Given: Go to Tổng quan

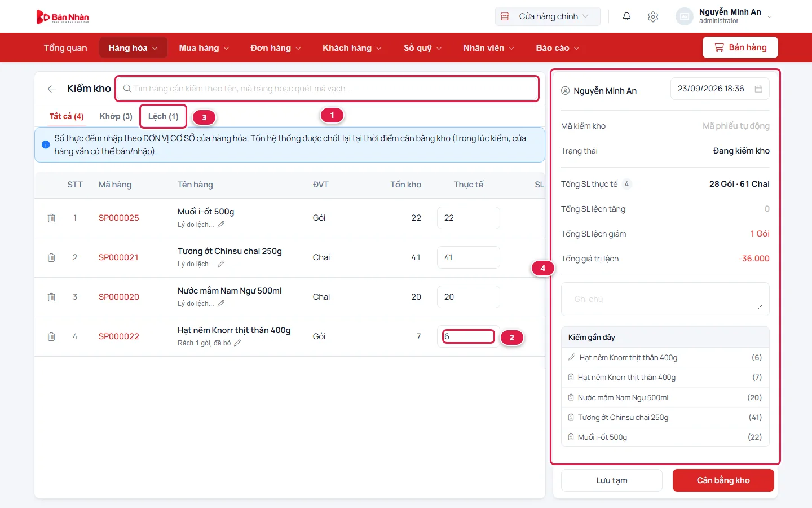Looking at the screenshot, I should [x=65, y=48].
